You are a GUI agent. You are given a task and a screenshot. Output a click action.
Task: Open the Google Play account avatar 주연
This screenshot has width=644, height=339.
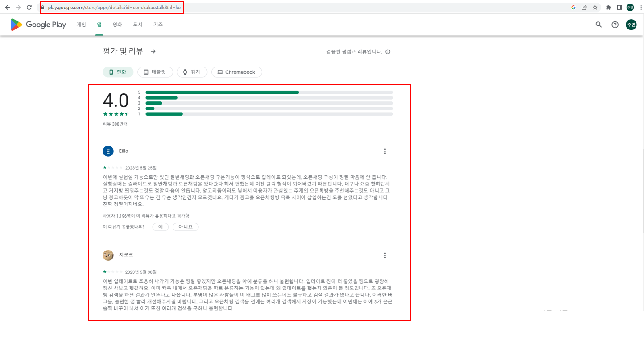(631, 25)
